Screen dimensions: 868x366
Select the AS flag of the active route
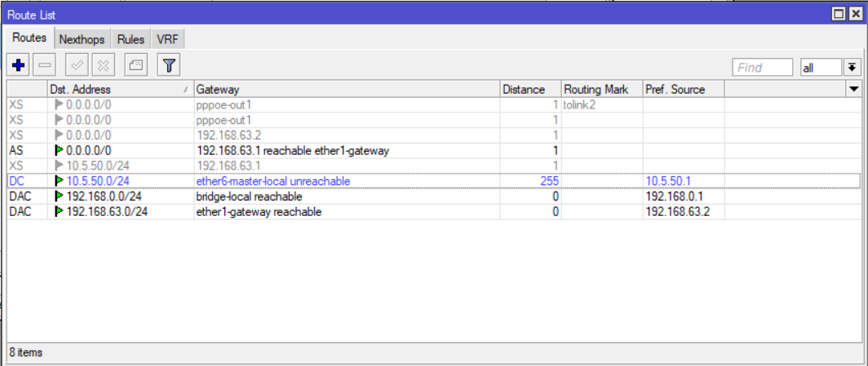click(x=16, y=150)
